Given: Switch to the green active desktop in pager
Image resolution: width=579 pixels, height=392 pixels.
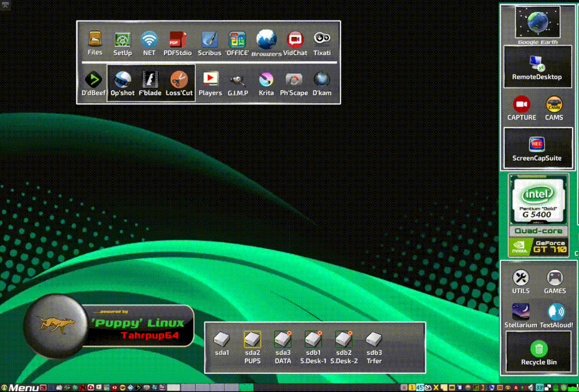Looking at the screenshot, I should 246,388.
